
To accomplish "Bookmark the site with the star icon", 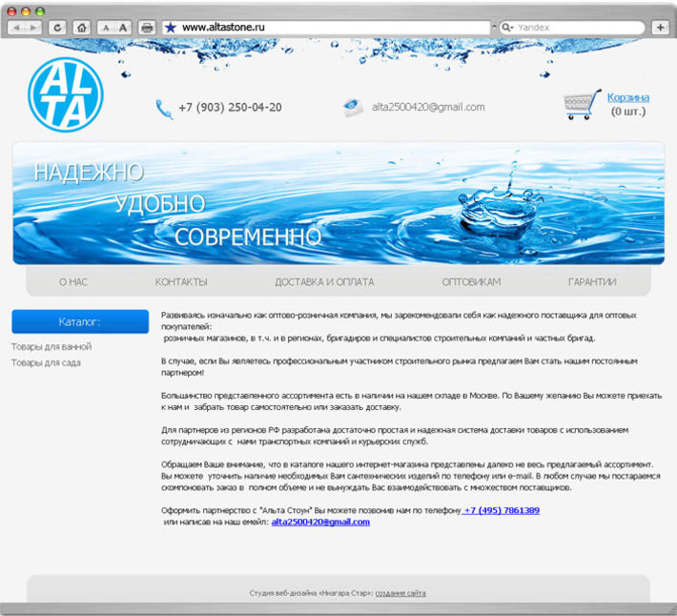I will point(171,28).
